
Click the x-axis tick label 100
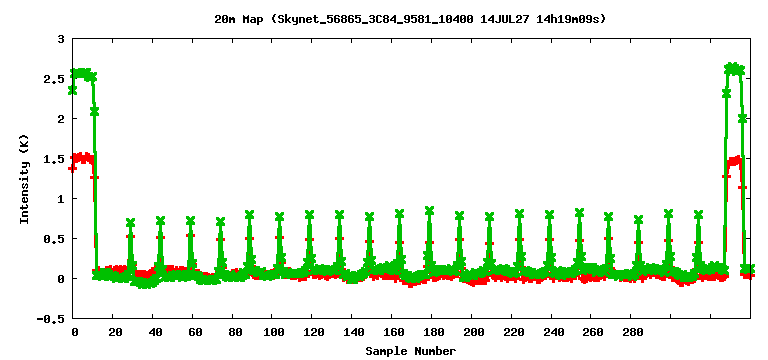[273, 332]
